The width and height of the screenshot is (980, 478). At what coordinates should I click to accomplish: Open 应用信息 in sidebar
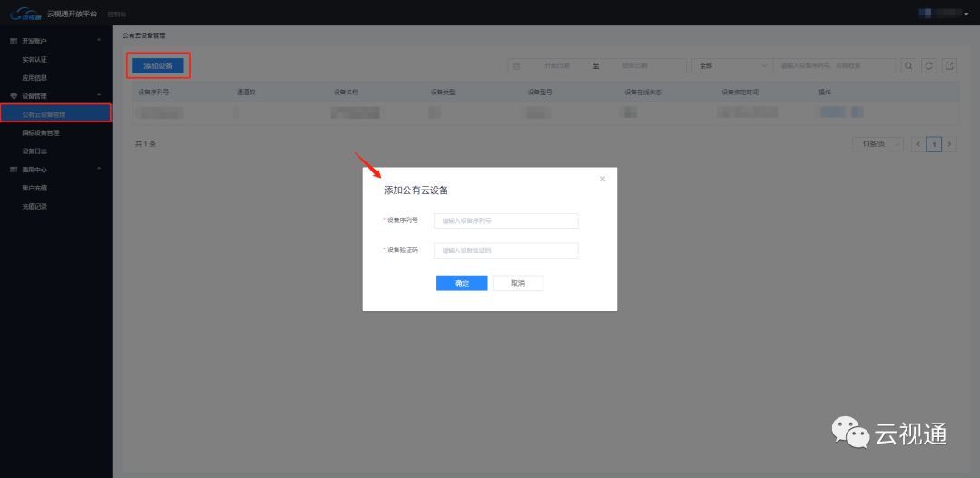click(34, 78)
